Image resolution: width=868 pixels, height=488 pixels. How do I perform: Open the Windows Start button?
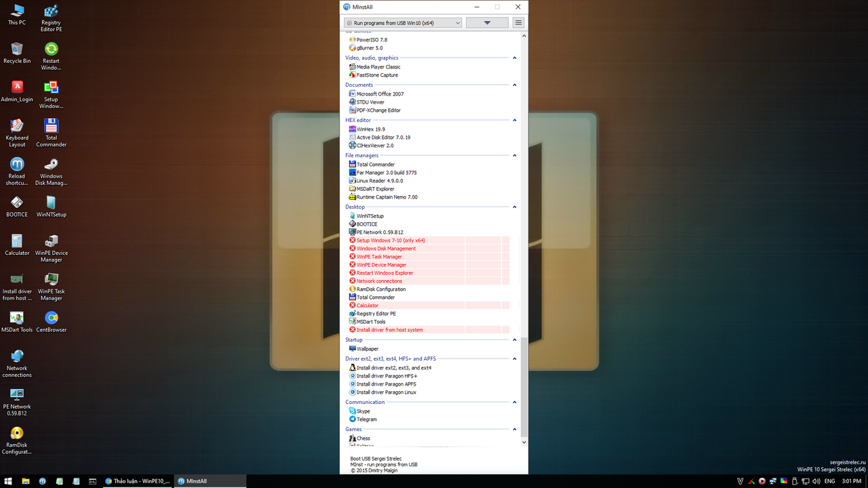click(8, 481)
